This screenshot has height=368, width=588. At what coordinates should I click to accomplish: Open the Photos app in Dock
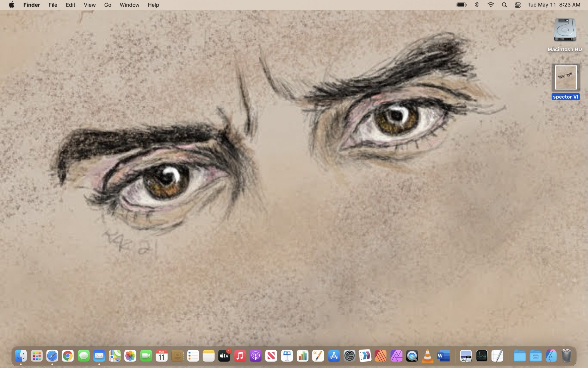point(130,356)
